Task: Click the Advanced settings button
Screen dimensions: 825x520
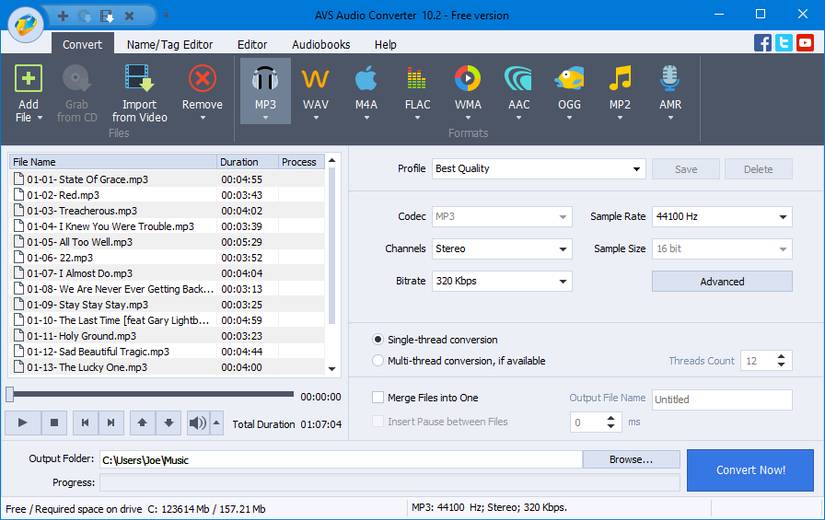Action: [x=722, y=282]
